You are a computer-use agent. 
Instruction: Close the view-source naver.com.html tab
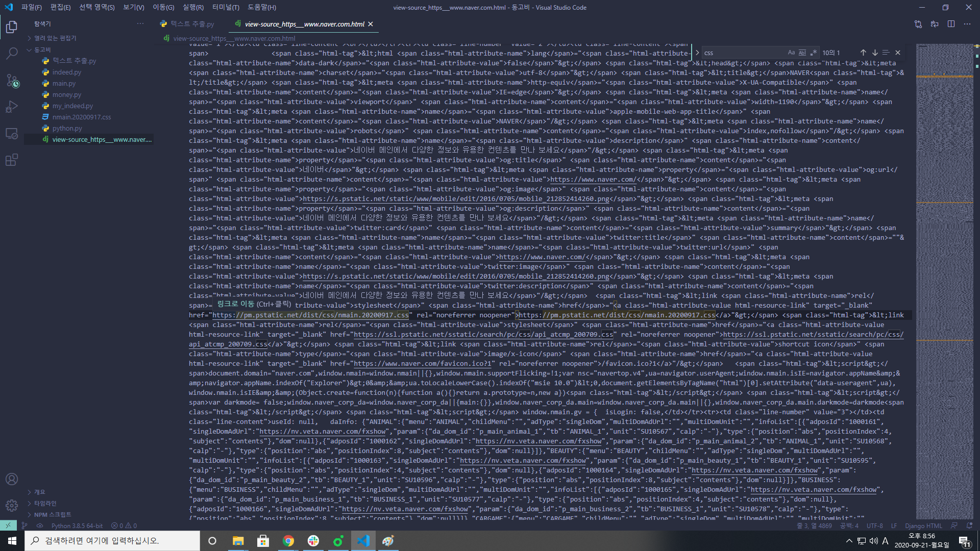pyautogui.click(x=371, y=24)
